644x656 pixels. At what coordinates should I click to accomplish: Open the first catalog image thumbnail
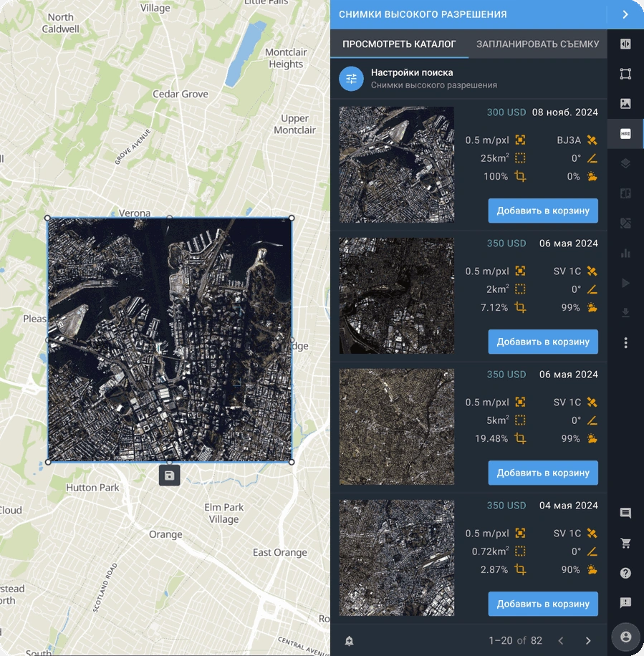395,163
